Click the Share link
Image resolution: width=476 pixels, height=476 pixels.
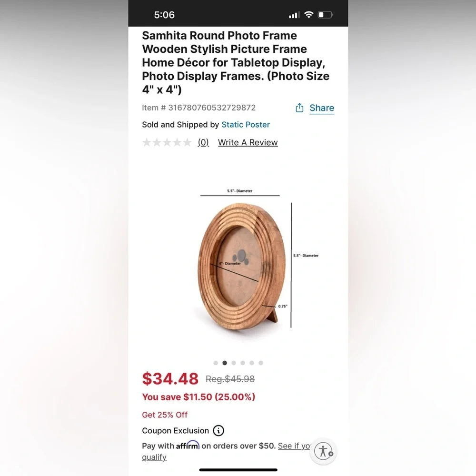(x=322, y=108)
